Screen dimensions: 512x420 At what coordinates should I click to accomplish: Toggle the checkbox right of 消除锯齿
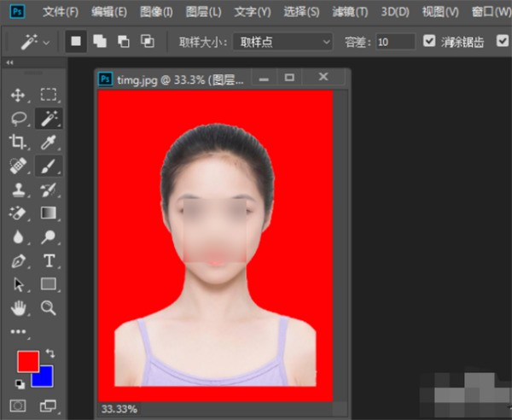pyautogui.click(x=501, y=41)
